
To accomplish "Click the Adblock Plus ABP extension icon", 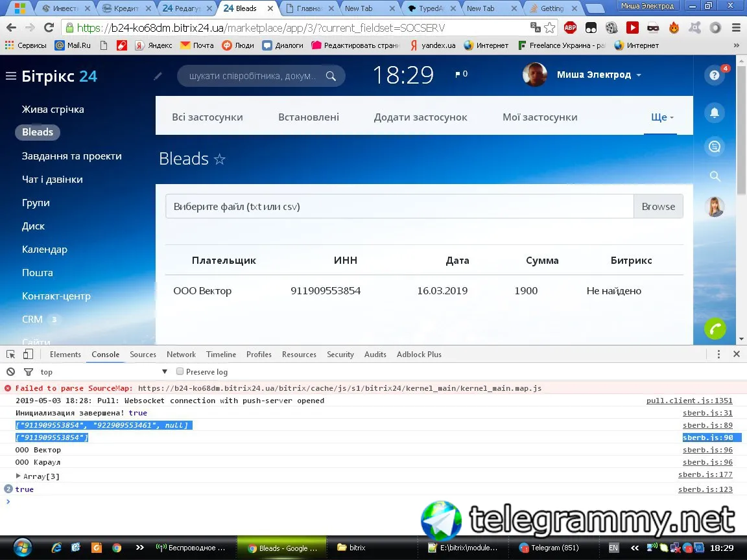I will pyautogui.click(x=570, y=28).
